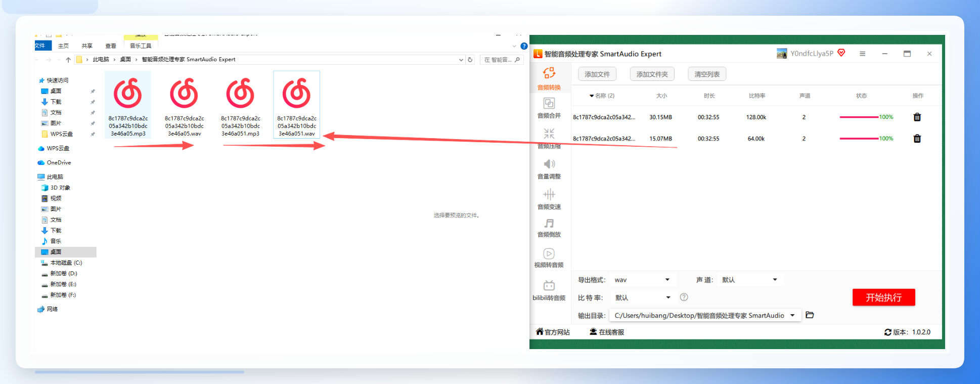980x384 pixels.
Task: Switch to 视频转音频 tool
Action: click(549, 258)
